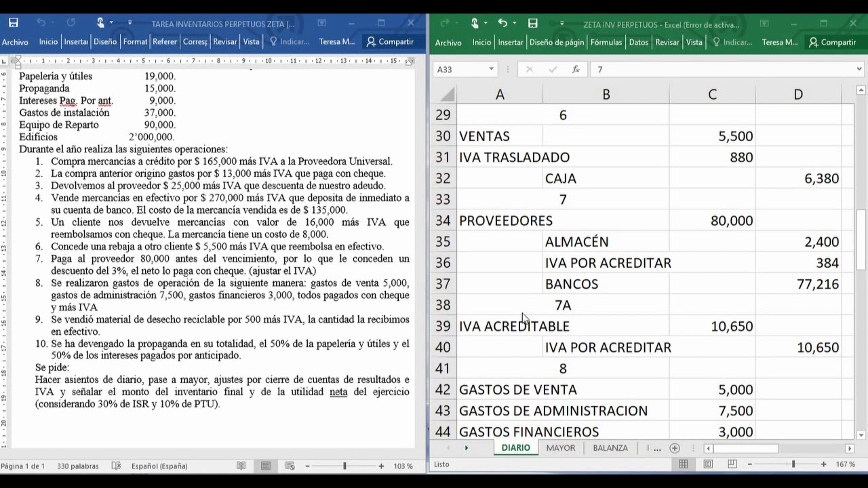Click the 330 palabras word count
This screenshot has height=488, width=868.
(x=77, y=466)
